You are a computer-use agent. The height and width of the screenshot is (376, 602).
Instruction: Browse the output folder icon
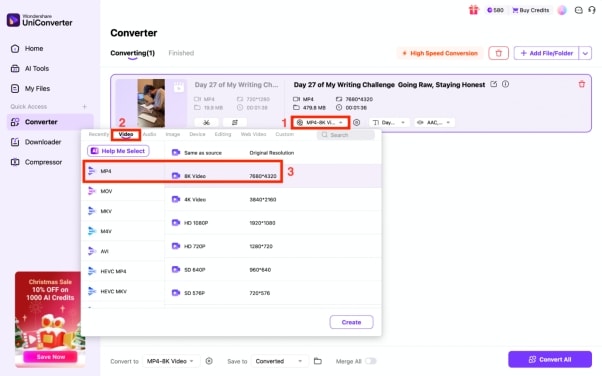(318, 361)
